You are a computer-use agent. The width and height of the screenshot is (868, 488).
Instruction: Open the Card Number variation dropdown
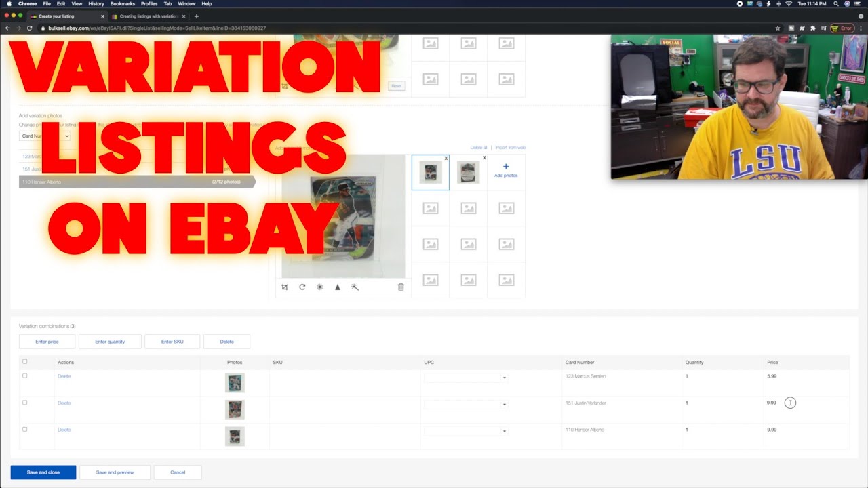click(45, 136)
